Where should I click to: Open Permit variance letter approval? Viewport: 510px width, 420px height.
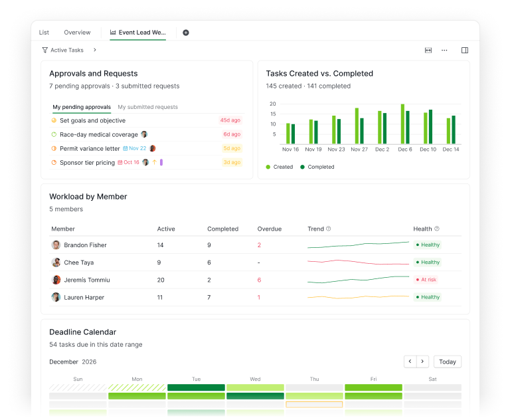pos(90,148)
